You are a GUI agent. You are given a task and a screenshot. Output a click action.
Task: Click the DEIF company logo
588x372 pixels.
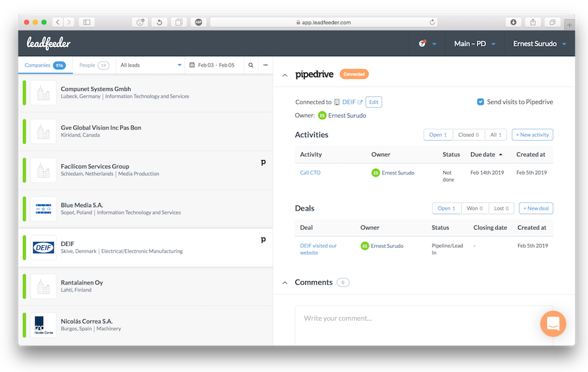click(x=44, y=247)
